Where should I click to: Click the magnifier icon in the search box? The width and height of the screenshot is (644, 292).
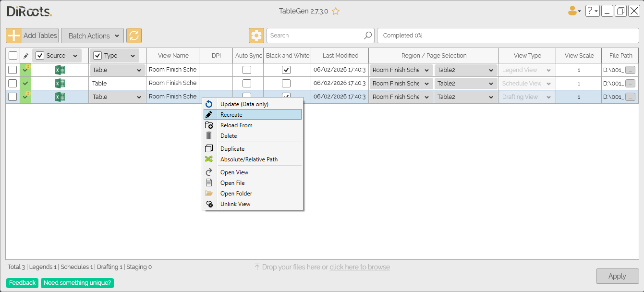(368, 35)
